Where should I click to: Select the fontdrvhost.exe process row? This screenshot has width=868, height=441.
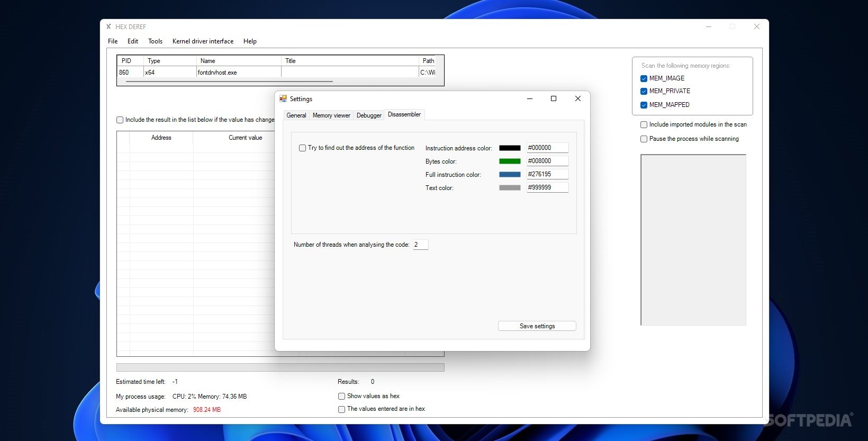coord(277,73)
